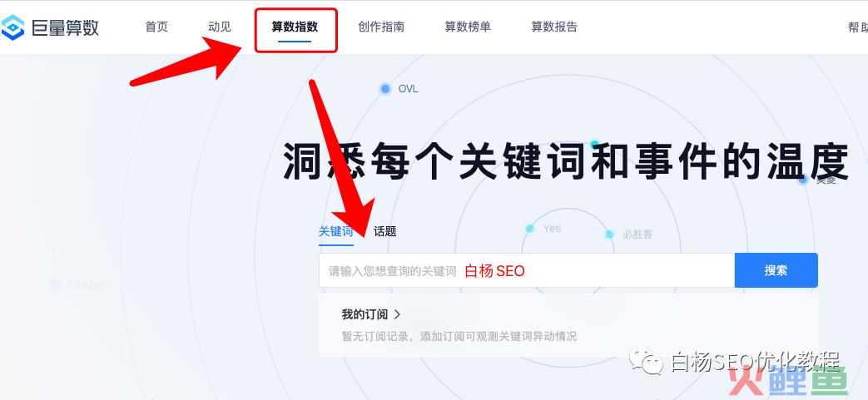
Task: Open the 首页 navigation tab
Action: tap(156, 27)
